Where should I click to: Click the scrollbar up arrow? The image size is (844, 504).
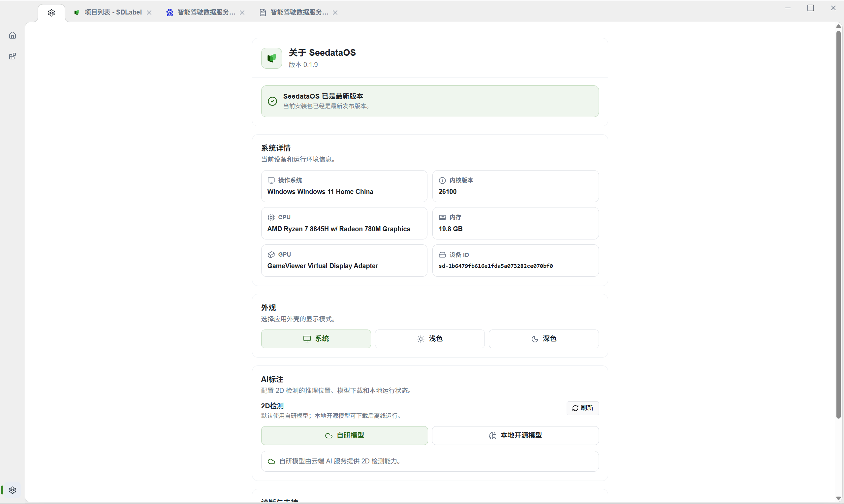coord(838,26)
